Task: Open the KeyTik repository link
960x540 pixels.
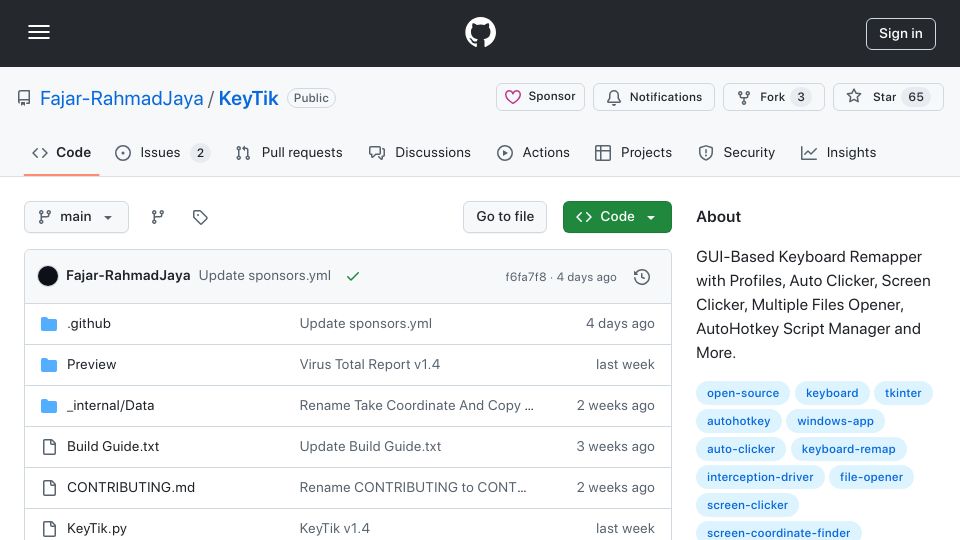Action: point(248,98)
